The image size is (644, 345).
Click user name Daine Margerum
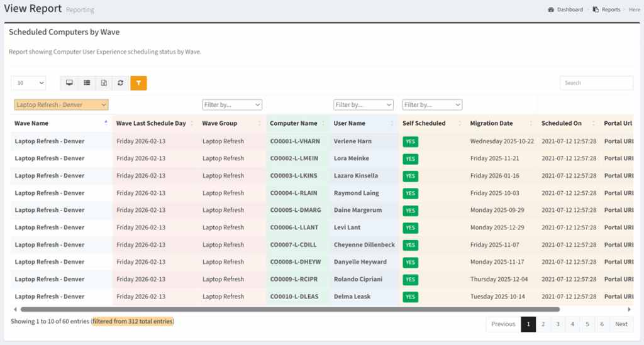[x=358, y=210]
